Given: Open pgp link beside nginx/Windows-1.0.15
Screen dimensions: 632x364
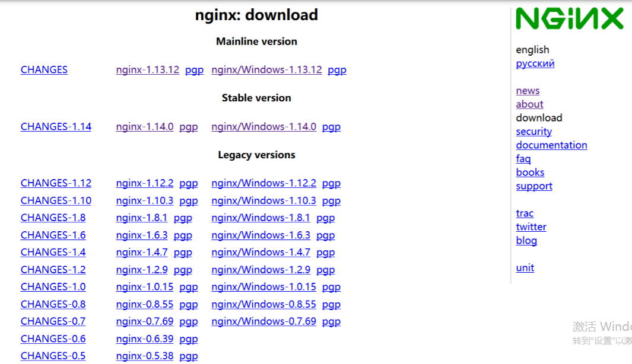Looking at the screenshot, I should [x=331, y=287].
